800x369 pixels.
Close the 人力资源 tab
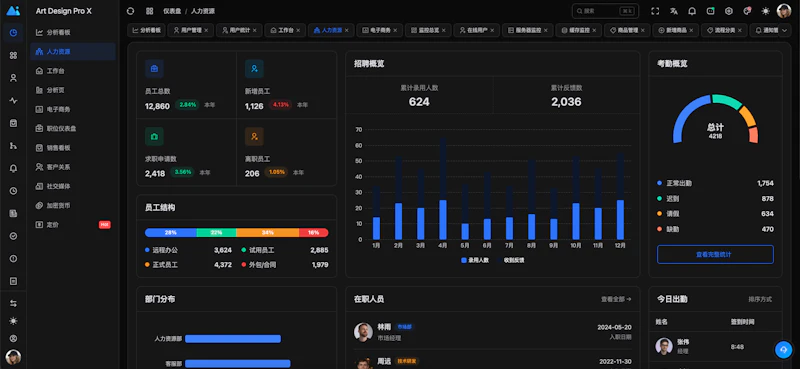346,31
